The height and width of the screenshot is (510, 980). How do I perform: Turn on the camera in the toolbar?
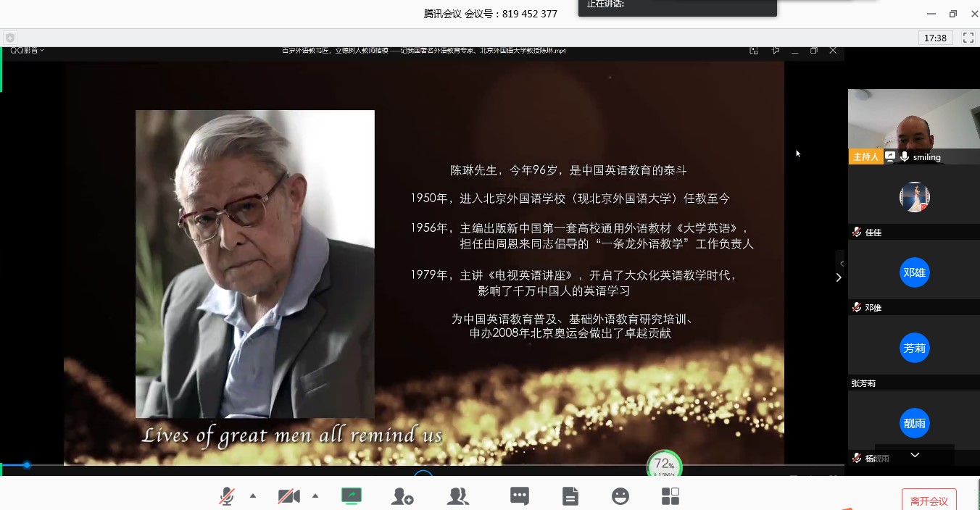pyautogui.click(x=288, y=496)
